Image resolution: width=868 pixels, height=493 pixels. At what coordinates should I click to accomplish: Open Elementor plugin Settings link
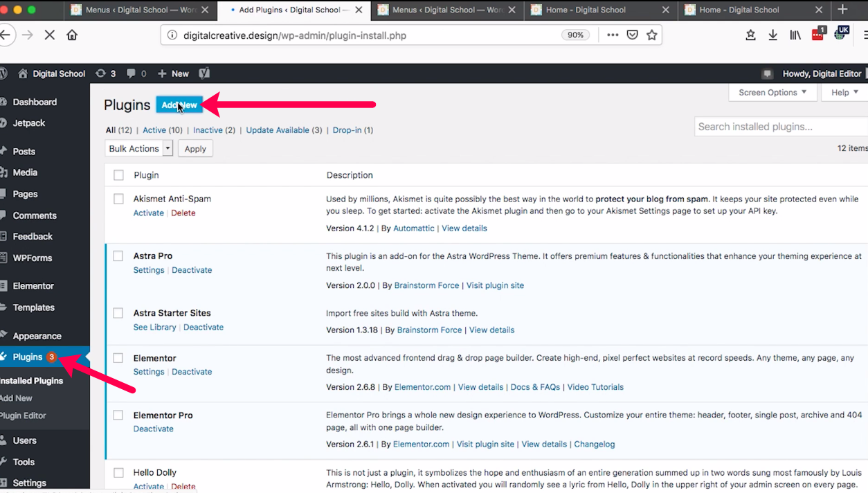(149, 372)
